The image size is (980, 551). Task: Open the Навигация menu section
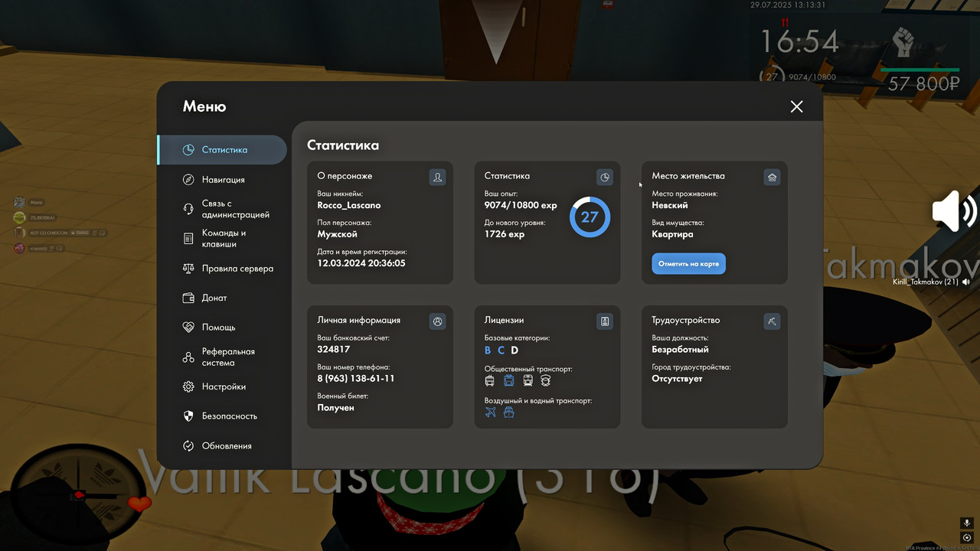click(223, 180)
